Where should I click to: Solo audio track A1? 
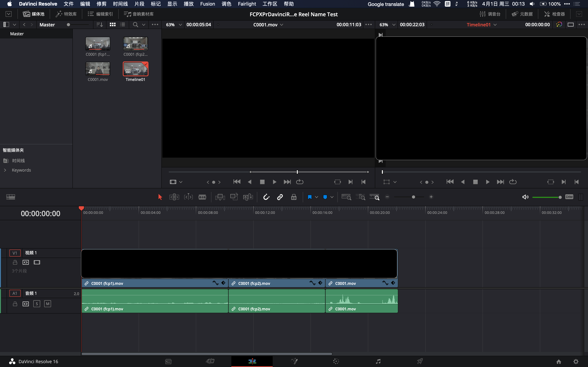point(37,304)
